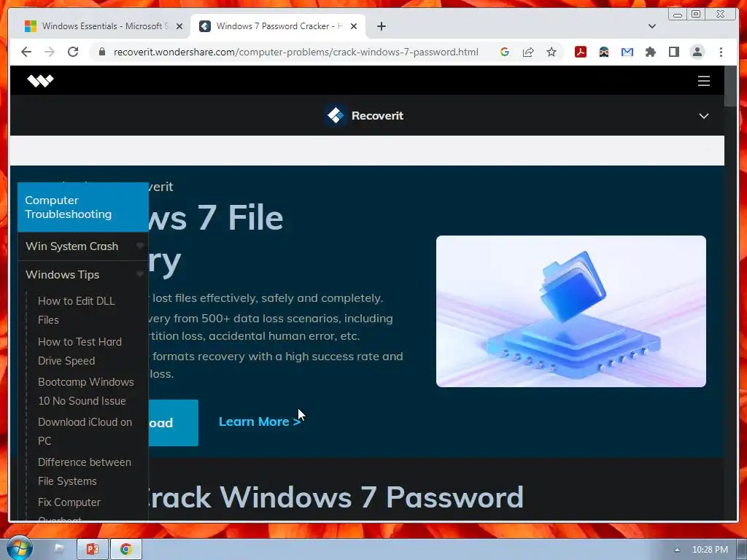Open How to Test Hard Drive Speed
This screenshot has width=747, height=560.
tap(80, 351)
